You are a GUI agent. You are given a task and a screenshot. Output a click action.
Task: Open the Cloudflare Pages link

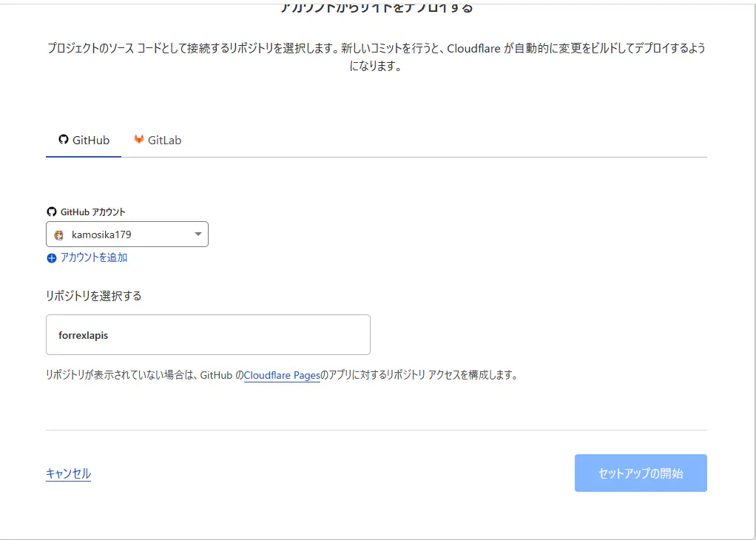pyautogui.click(x=282, y=375)
